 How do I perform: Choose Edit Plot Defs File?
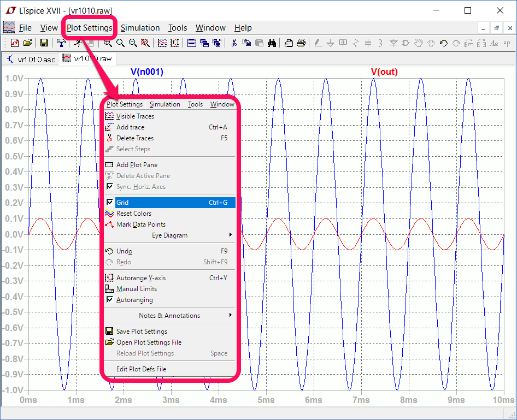coord(170,369)
